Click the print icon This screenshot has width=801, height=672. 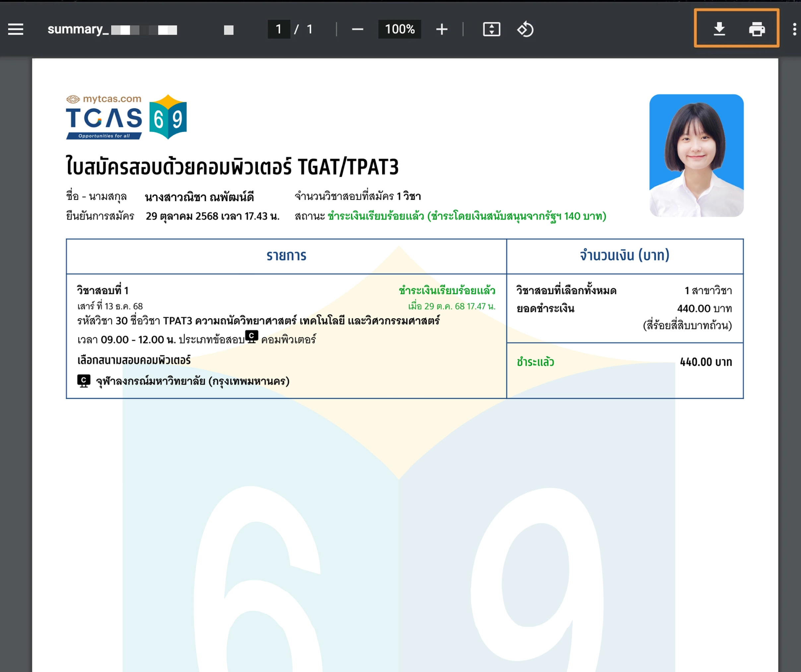pyautogui.click(x=757, y=29)
